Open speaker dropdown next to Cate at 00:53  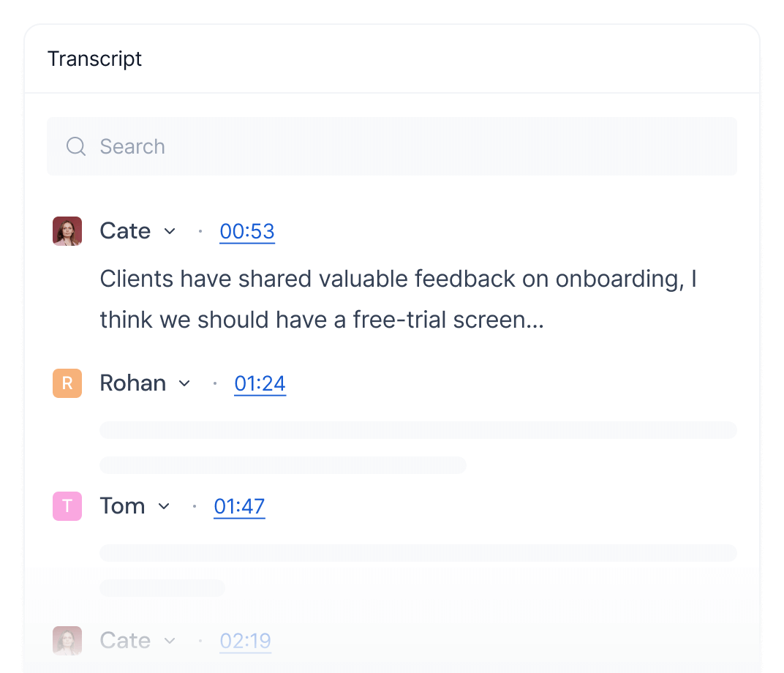pos(170,231)
